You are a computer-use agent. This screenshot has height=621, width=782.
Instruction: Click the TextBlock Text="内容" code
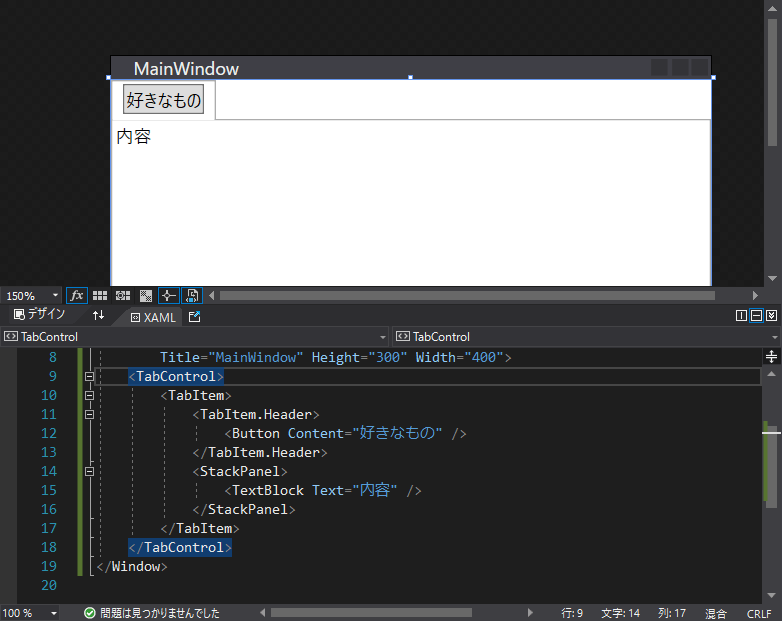pos(323,490)
